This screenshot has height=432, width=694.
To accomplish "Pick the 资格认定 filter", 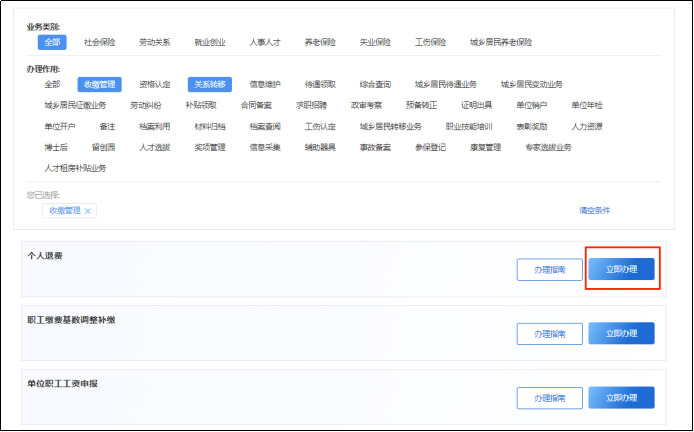I will tap(154, 85).
